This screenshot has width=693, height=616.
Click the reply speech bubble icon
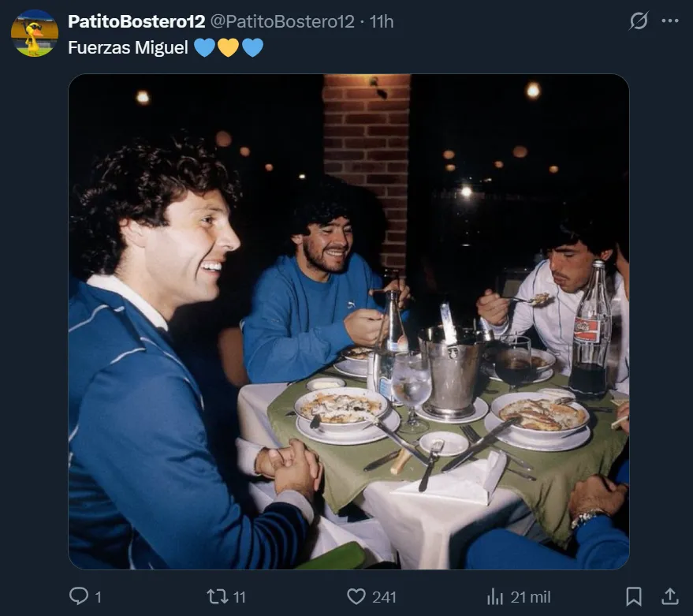coord(79,596)
